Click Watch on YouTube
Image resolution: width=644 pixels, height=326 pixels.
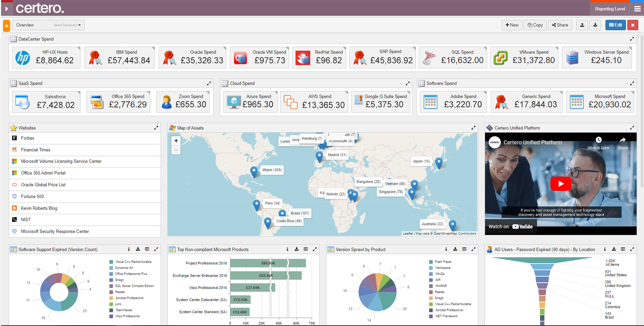click(511, 227)
